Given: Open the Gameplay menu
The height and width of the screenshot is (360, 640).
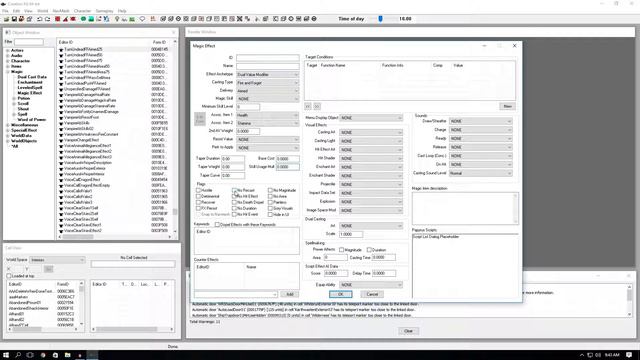Looking at the screenshot, I should tap(104, 11).
